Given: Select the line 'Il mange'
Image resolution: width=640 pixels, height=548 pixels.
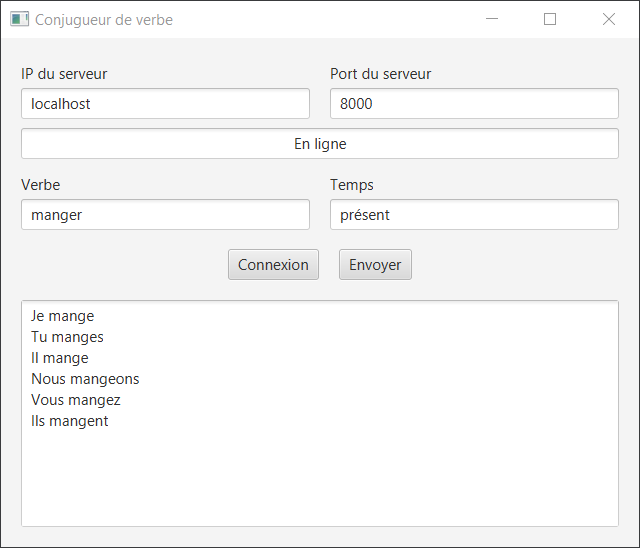Looking at the screenshot, I should point(60,358).
